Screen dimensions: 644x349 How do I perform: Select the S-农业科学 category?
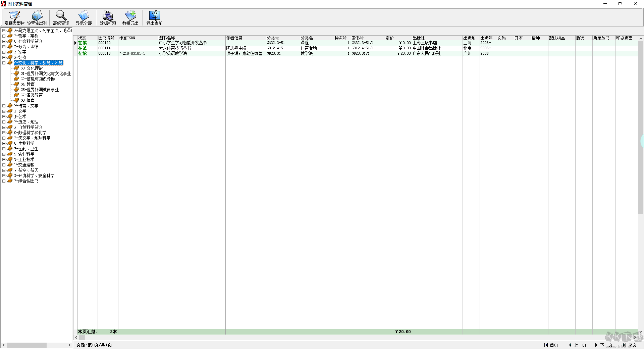(24, 154)
